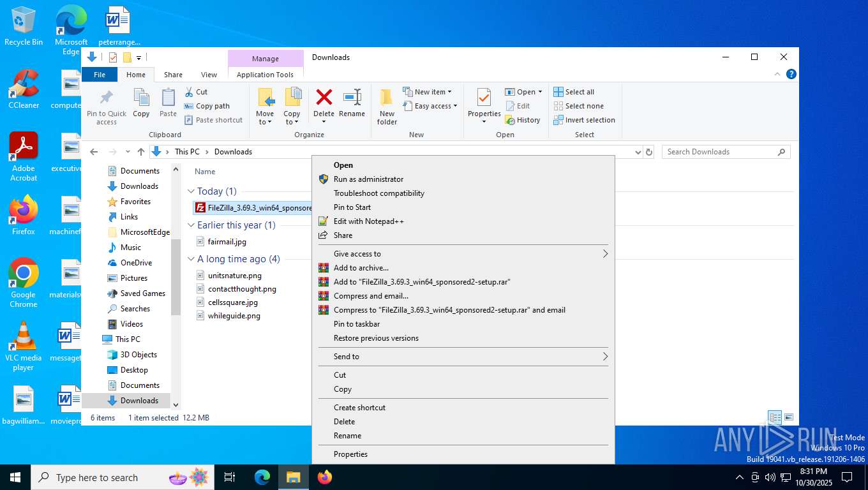
Task: Collapse the Today (1) group
Action: [x=191, y=191]
